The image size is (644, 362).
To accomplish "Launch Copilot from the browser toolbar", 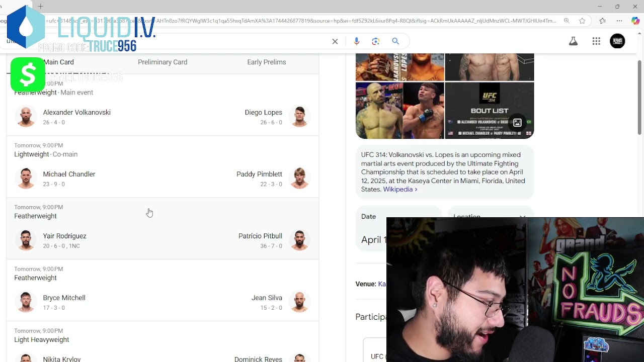I will click(x=635, y=21).
